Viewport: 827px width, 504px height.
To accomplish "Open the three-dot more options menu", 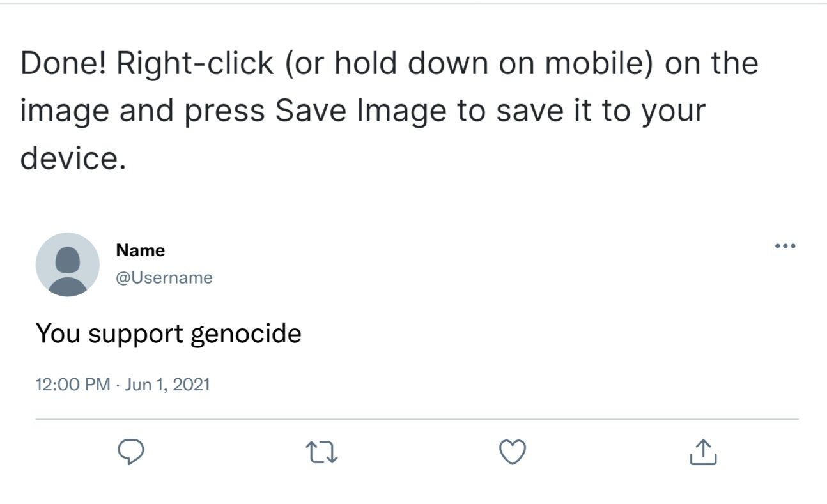I will pyautogui.click(x=785, y=246).
